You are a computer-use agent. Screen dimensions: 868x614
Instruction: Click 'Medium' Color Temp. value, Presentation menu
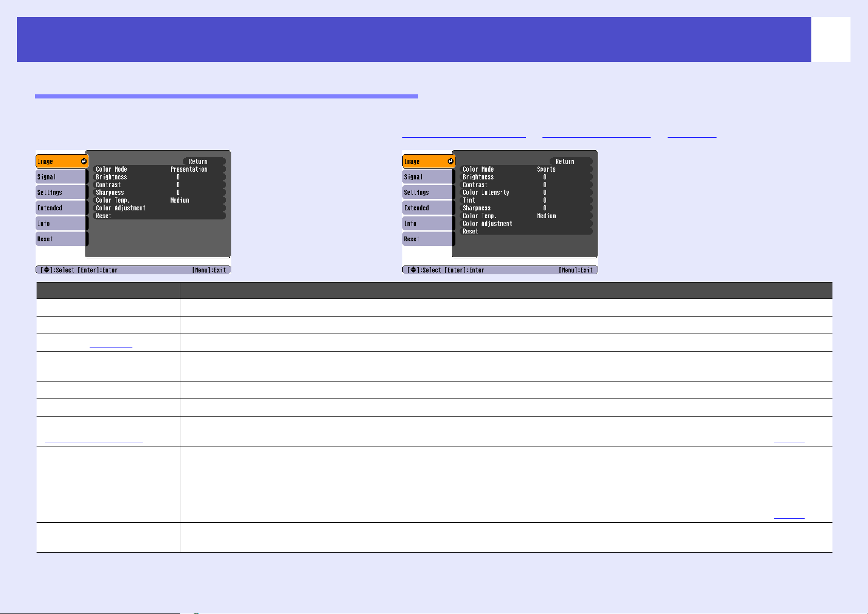point(180,200)
